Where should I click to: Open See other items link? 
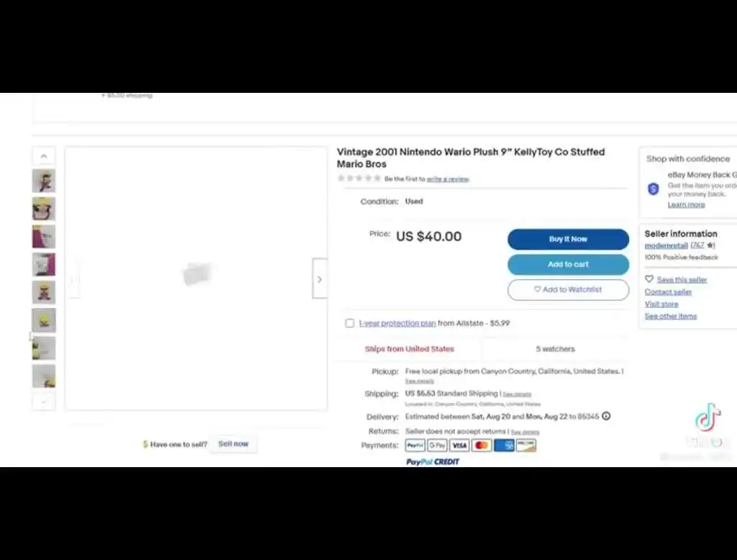(671, 316)
